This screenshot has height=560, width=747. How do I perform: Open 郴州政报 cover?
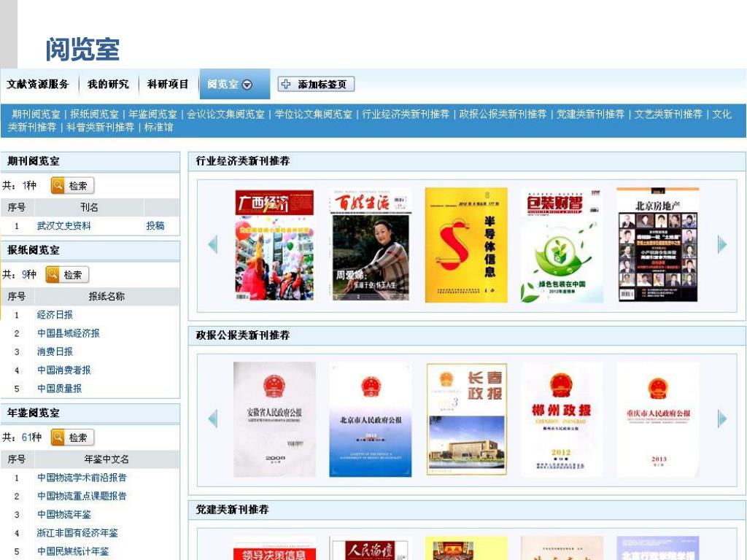point(562,419)
